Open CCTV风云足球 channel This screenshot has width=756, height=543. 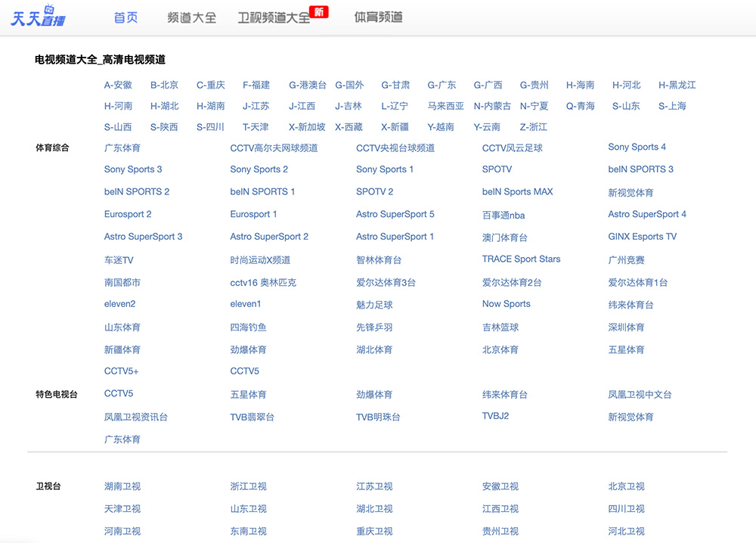click(x=512, y=148)
